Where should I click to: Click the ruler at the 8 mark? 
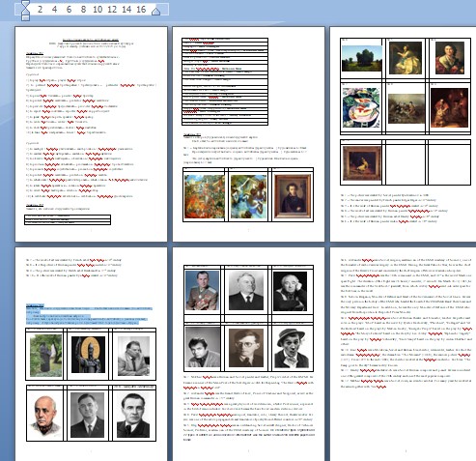tap(83, 10)
